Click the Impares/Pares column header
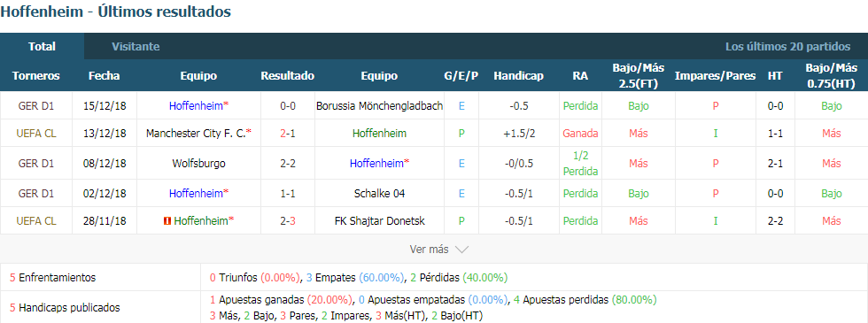Screen dimensions: 868x323 click(x=716, y=76)
